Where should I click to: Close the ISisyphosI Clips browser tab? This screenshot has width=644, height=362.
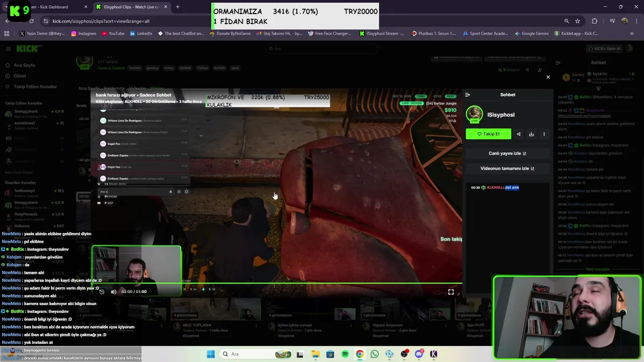click(165, 7)
